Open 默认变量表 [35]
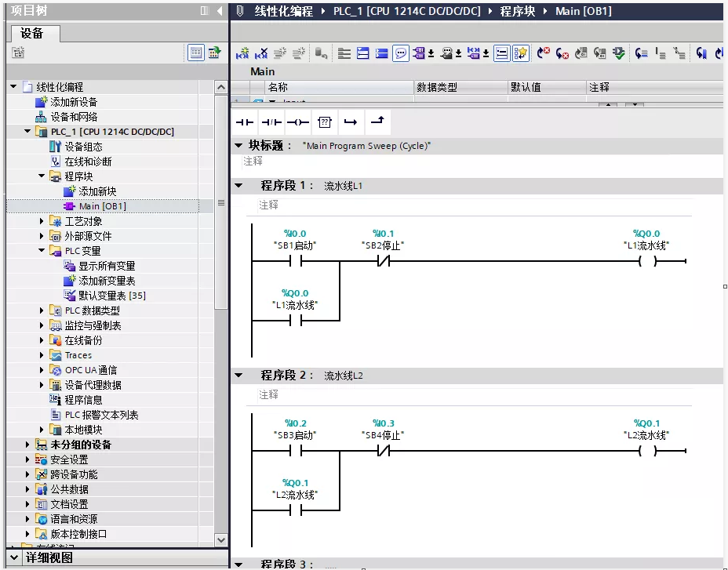 (111, 296)
